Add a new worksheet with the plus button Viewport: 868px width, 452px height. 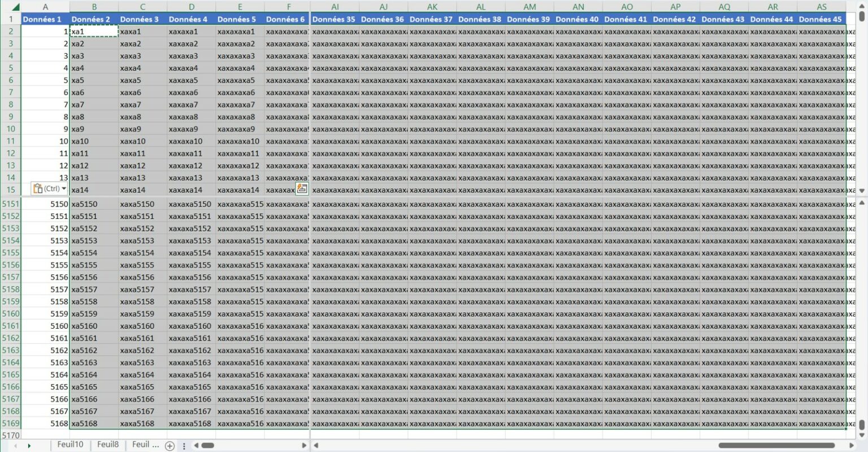click(x=170, y=446)
